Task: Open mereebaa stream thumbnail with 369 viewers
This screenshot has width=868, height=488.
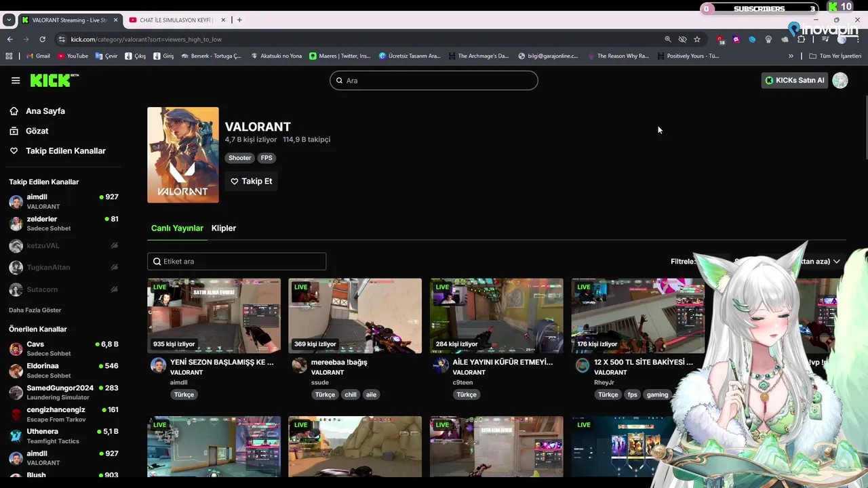Action: pyautogui.click(x=355, y=316)
